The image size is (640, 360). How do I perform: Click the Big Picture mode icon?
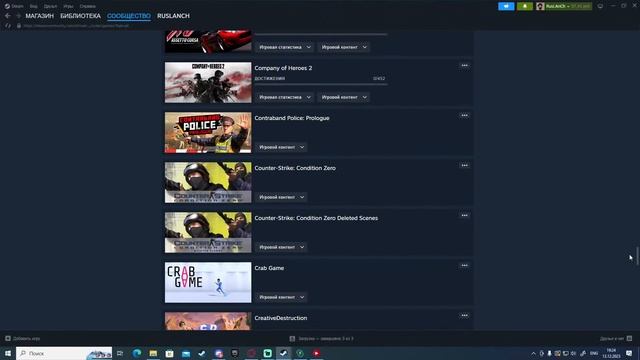point(600,6)
